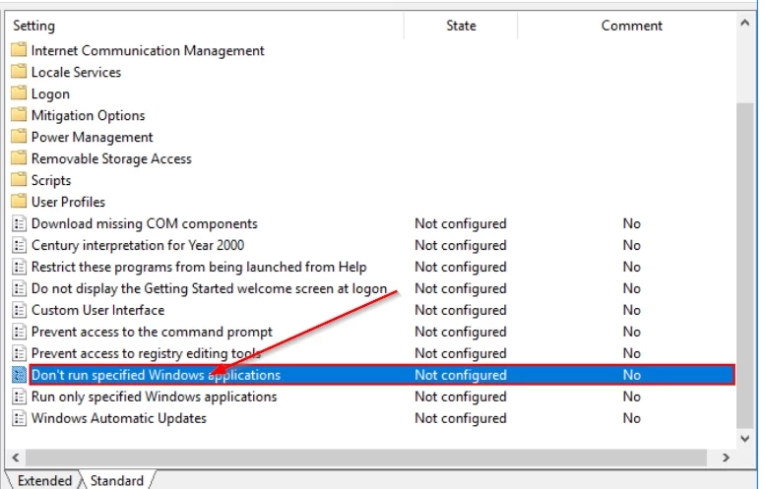Click the Windows Automatic Updates policy icon

click(x=19, y=418)
